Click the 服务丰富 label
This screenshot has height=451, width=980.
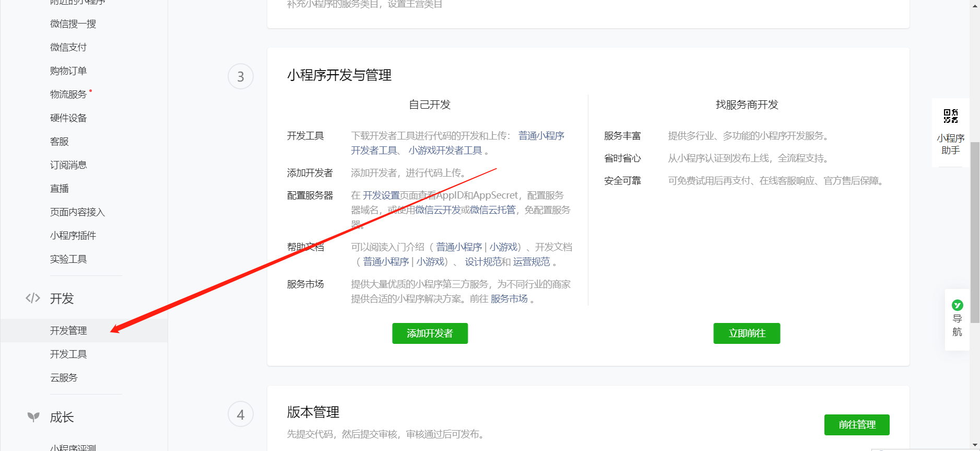point(622,136)
